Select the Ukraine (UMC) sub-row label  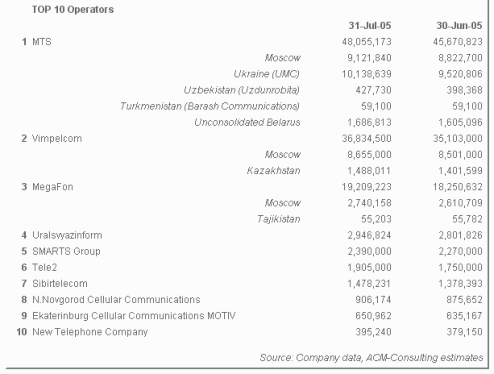(266, 74)
